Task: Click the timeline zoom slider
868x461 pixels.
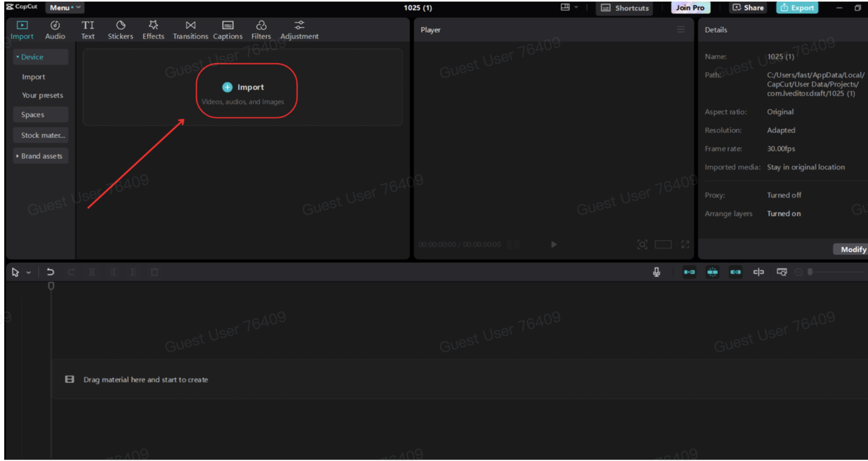Action: point(834,272)
